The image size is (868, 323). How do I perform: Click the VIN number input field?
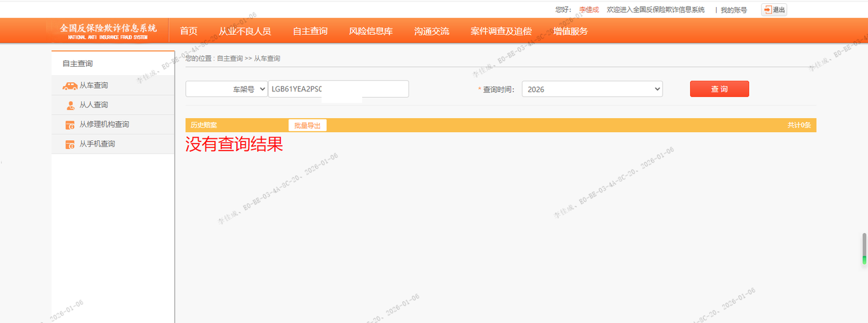point(338,89)
